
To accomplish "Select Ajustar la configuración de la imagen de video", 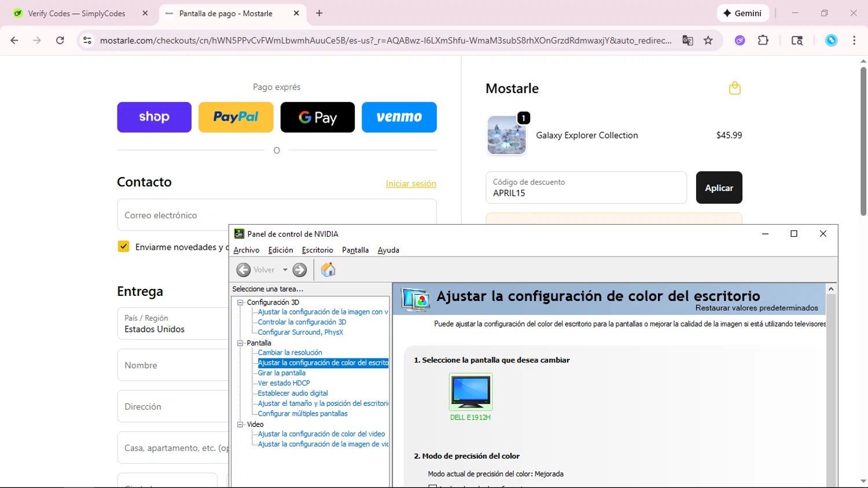I will (323, 444).
